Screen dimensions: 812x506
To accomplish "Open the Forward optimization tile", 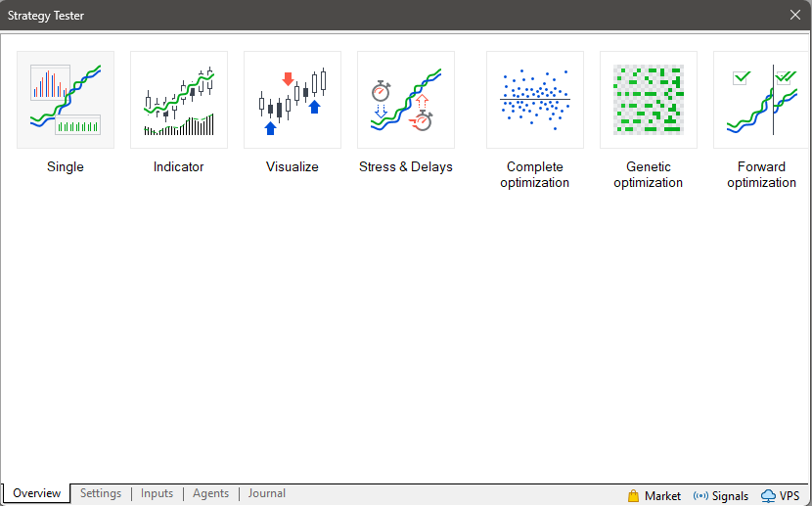I will (761, 100).
